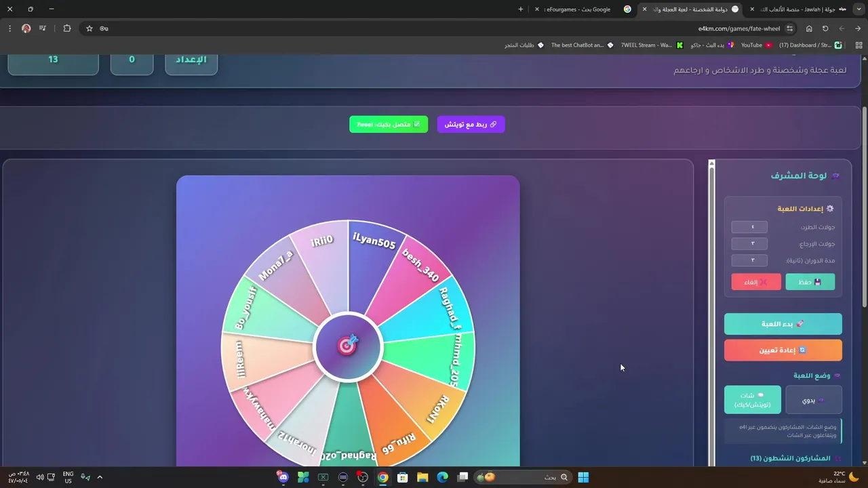Click the target icon at wheel center
Image resolution: width=868 pixels, height=488 pixels.
click(347, 346)
